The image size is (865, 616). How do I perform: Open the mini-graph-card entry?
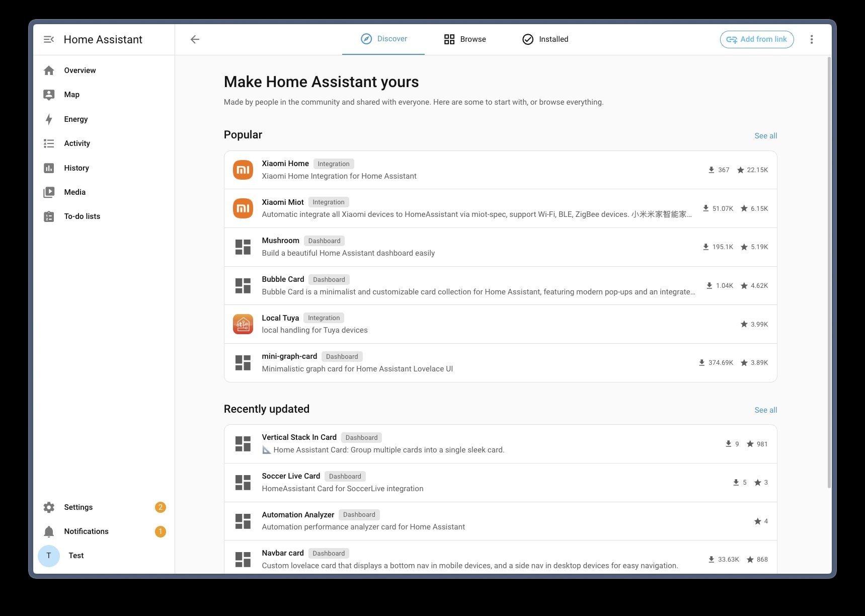501,363
